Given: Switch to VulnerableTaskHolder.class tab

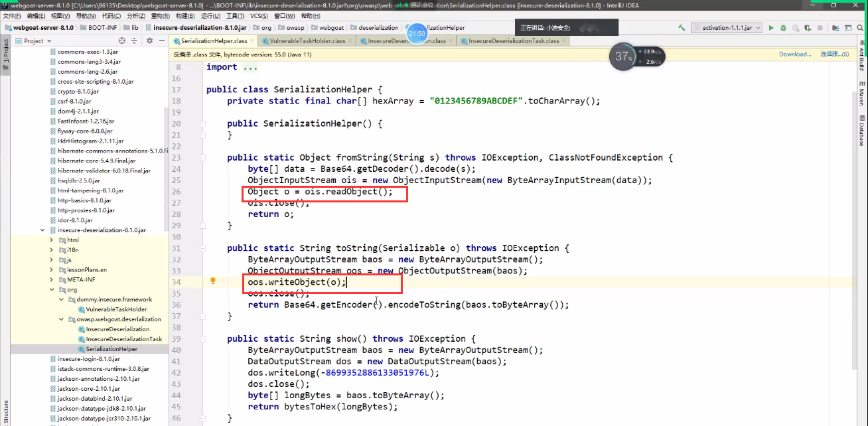Looking at the screenshot, I should tap(303, 41).
